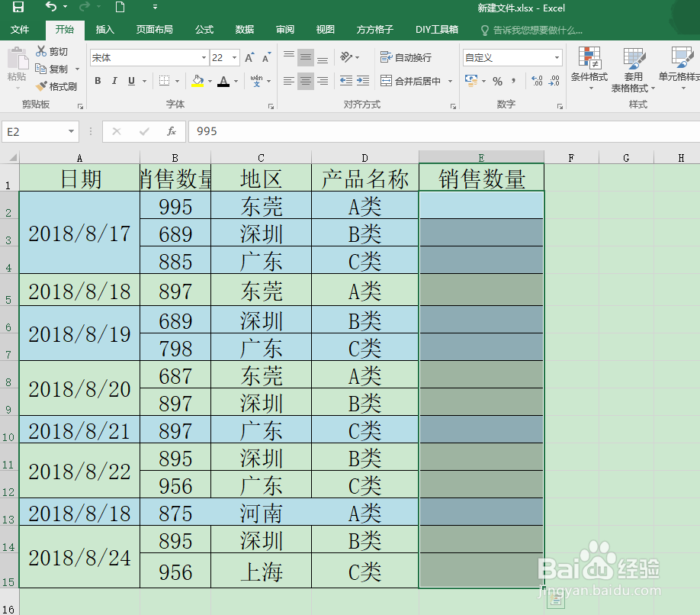Toggle bold formatting on selection
Image resolution: width=700 pixels, height=615 pixels.
(x=98, y=80)
